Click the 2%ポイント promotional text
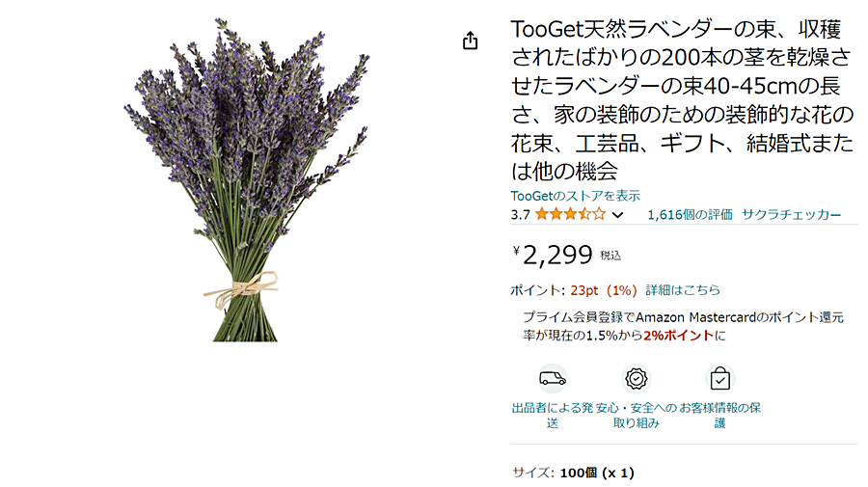 (x=678, y=336)
